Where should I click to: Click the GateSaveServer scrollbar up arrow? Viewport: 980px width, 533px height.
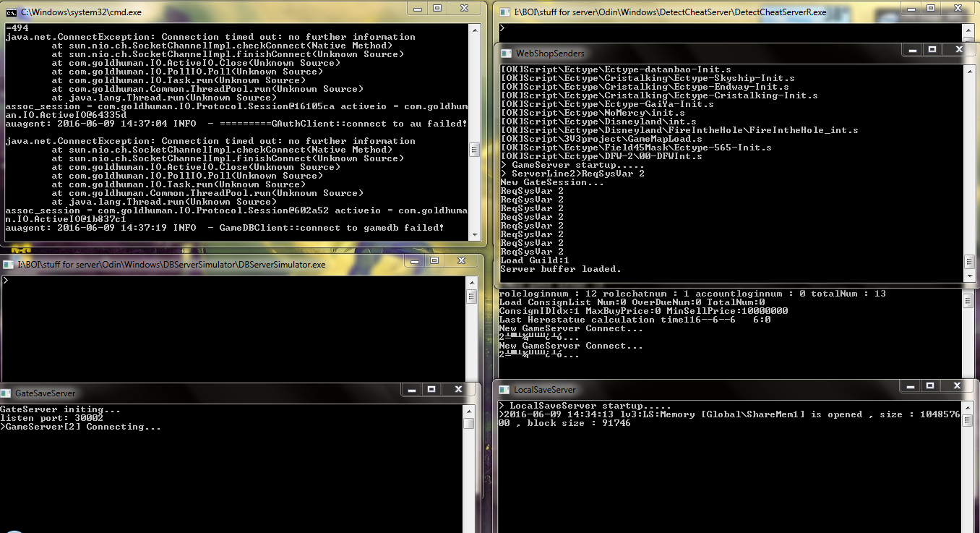click(468, 411)
